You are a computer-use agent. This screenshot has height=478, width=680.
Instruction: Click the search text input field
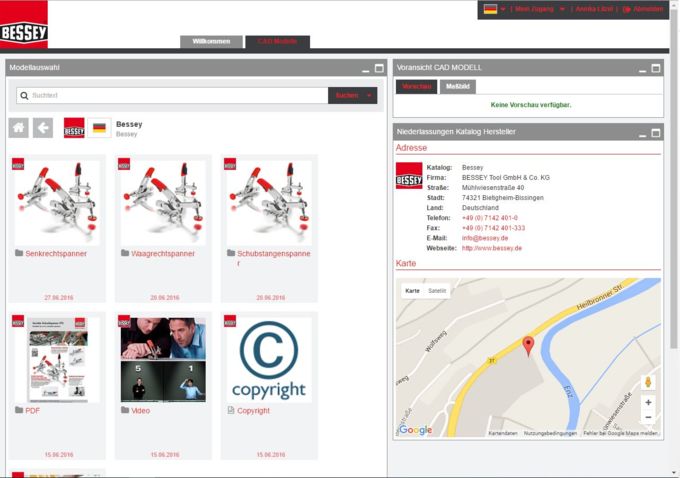172,95
